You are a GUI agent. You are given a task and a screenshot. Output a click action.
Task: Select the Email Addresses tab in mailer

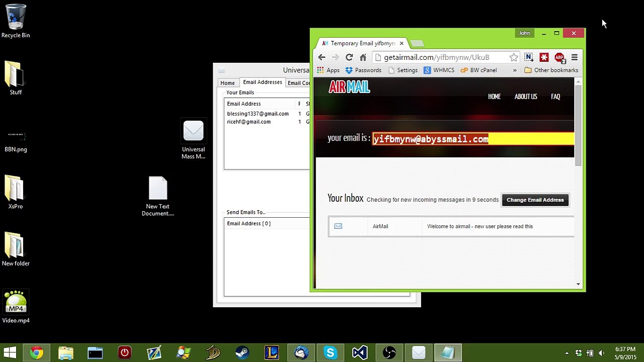(x=262, y=82)
